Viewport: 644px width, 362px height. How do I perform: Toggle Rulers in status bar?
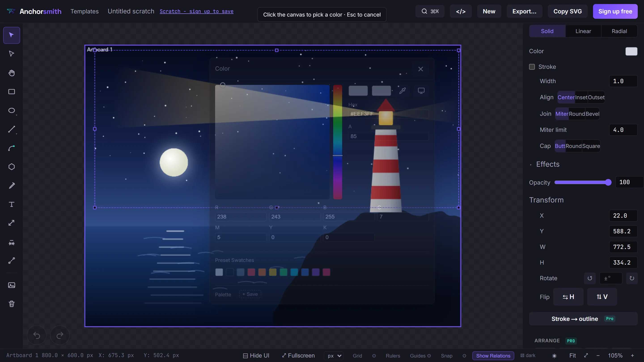pyautogui.click(x=393, y=356)
